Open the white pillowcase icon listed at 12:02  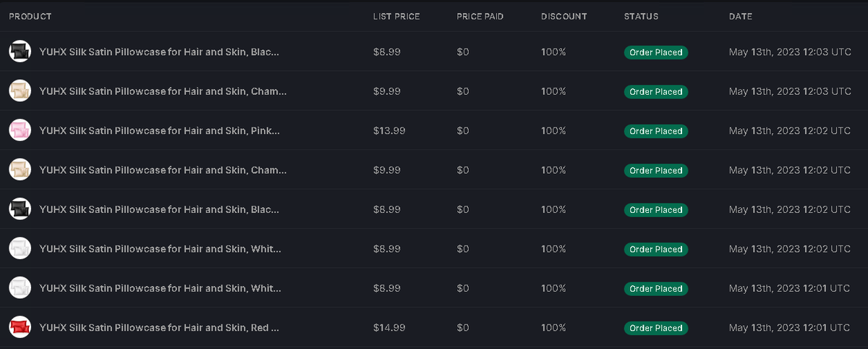[20, 248]
